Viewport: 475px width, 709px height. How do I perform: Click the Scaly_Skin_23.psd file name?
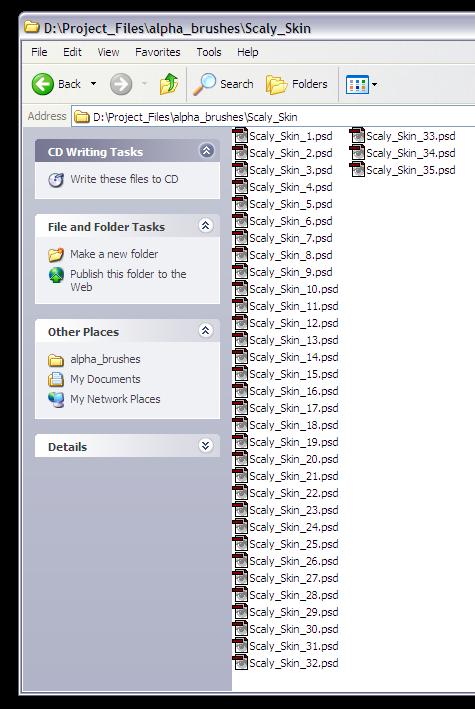point(294,510)
